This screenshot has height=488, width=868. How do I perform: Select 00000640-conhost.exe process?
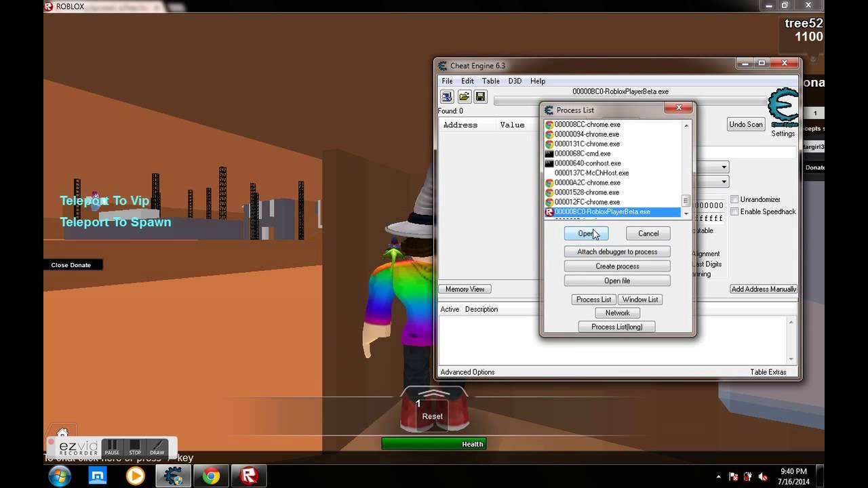[x=613, y=163]
